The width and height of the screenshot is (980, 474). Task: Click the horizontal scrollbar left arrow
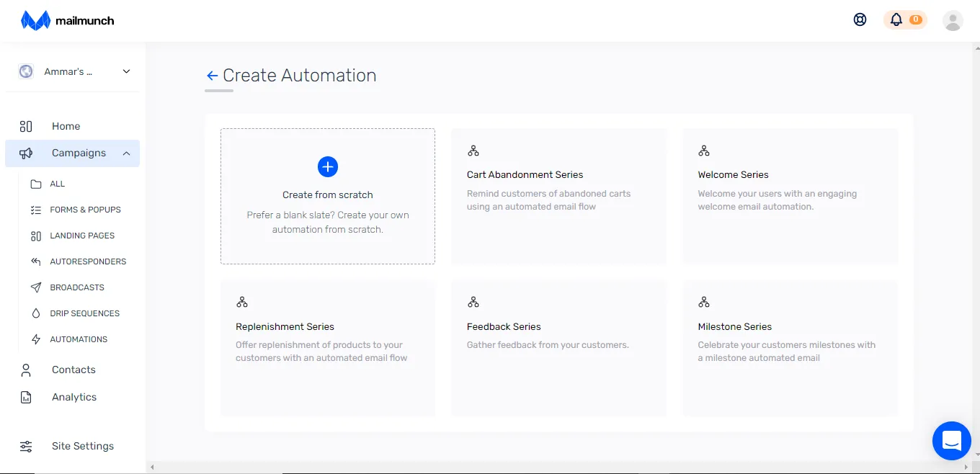point(151,468)
